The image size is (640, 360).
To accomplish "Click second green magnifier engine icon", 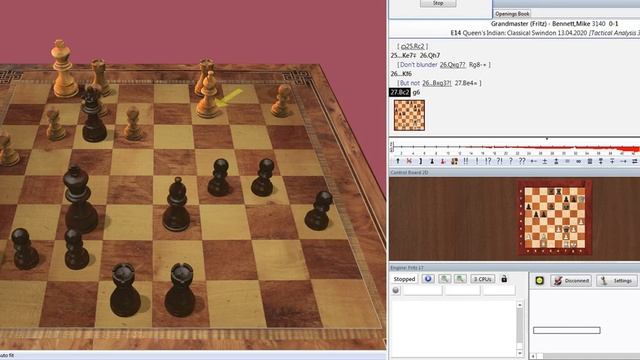I will [x=460, y=279].
